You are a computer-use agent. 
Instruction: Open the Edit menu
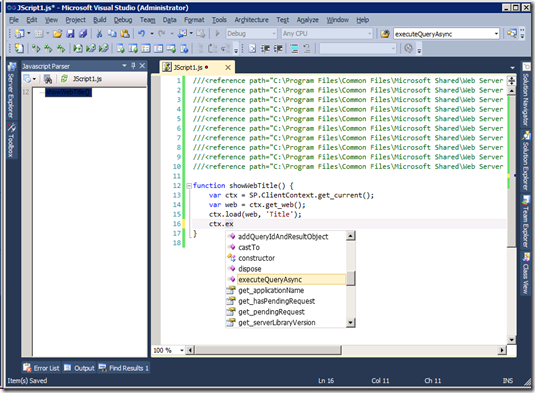click(x=32, y=20)
